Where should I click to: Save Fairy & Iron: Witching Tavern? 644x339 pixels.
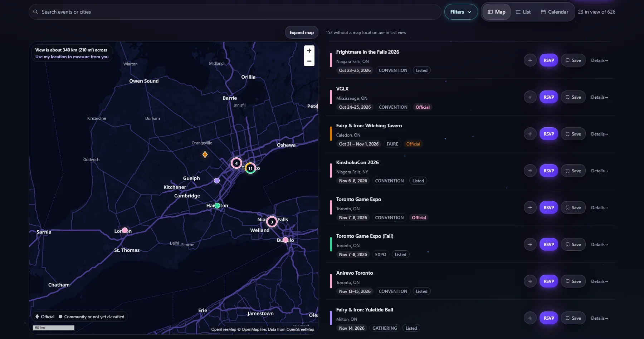[573, 134]
